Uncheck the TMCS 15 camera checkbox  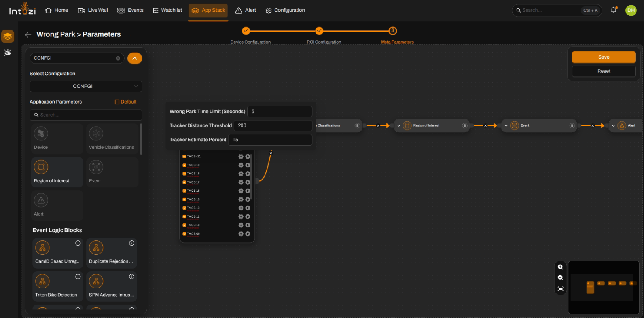pos(184,200)
